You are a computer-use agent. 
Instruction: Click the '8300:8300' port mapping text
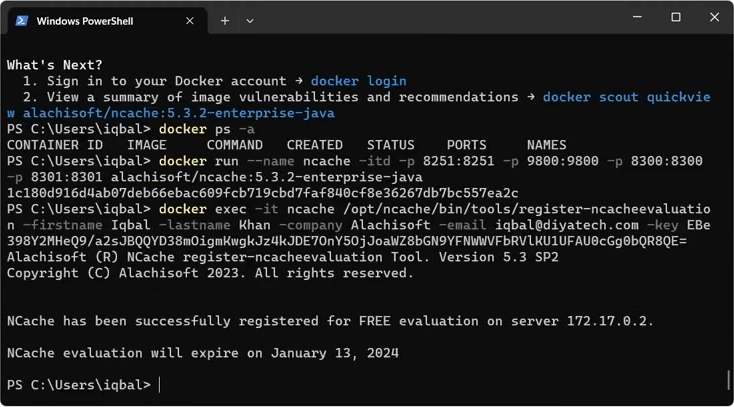[x=667, y=161]
